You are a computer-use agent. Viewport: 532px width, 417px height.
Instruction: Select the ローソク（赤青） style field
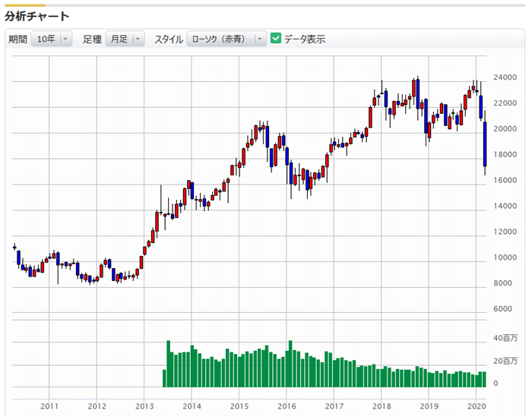[x=220, y=39]
